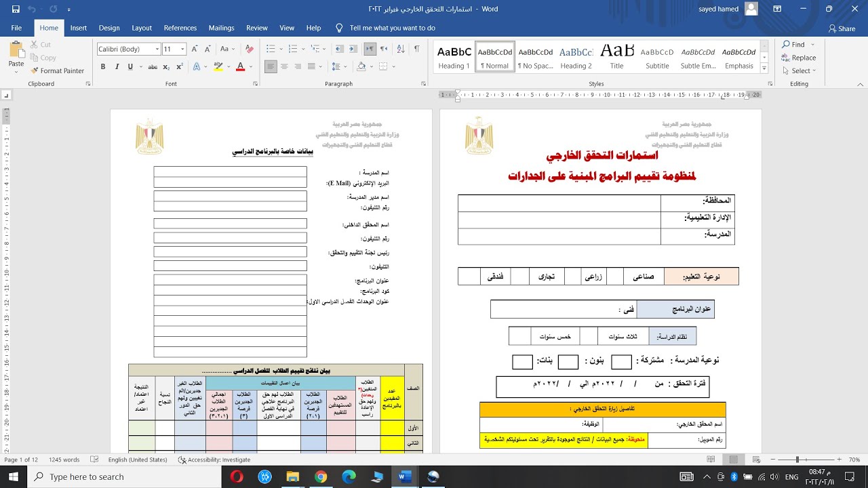Viewport: 868px width, 488px height.
Task: Align text to the left
Action: [x=271, y=66]
